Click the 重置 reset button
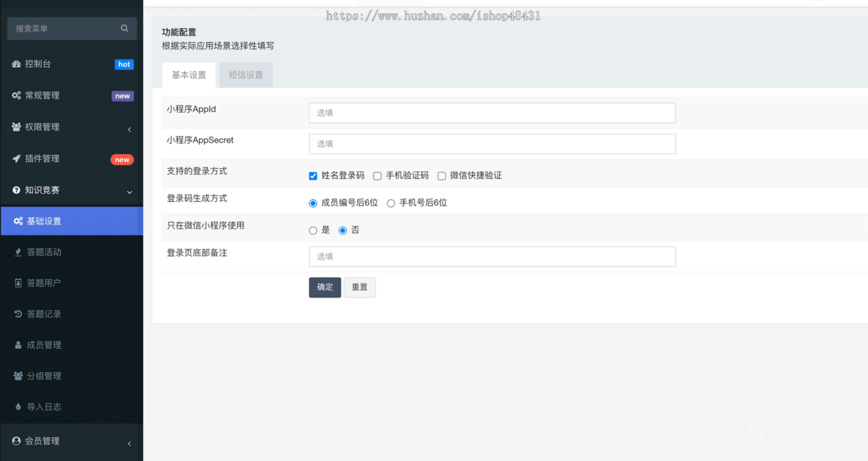Screen dimensions: 868x461 [x=359, y=287]
